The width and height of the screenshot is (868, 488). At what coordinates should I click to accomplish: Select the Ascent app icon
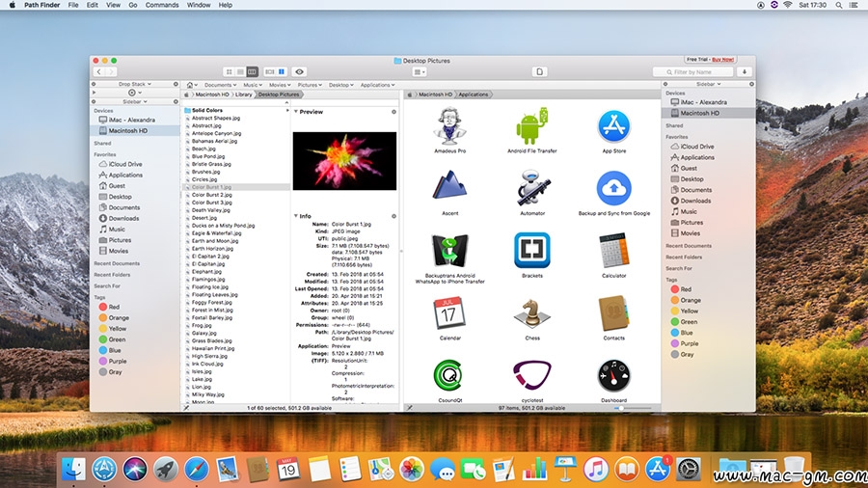click(449, 185)
